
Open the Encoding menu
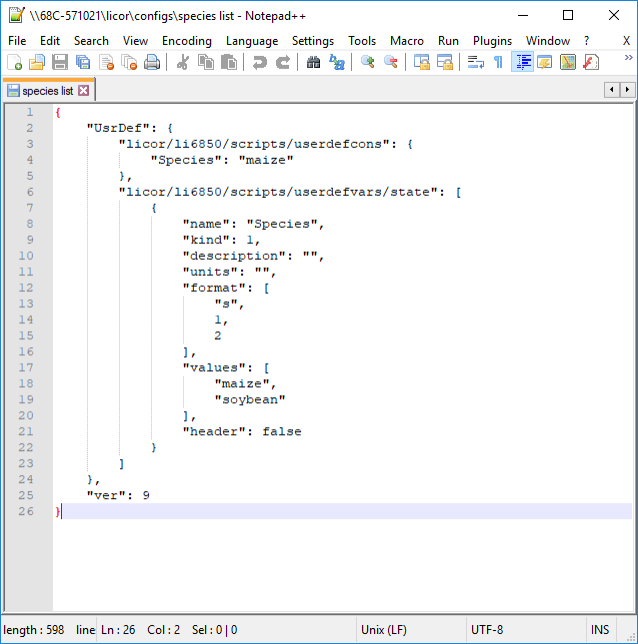pos(187,41)
